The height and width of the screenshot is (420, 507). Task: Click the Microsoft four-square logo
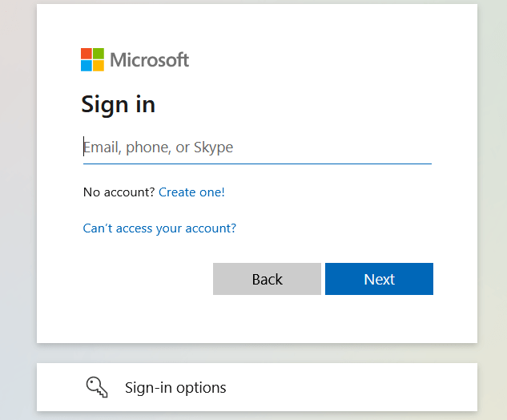(93, 59)
